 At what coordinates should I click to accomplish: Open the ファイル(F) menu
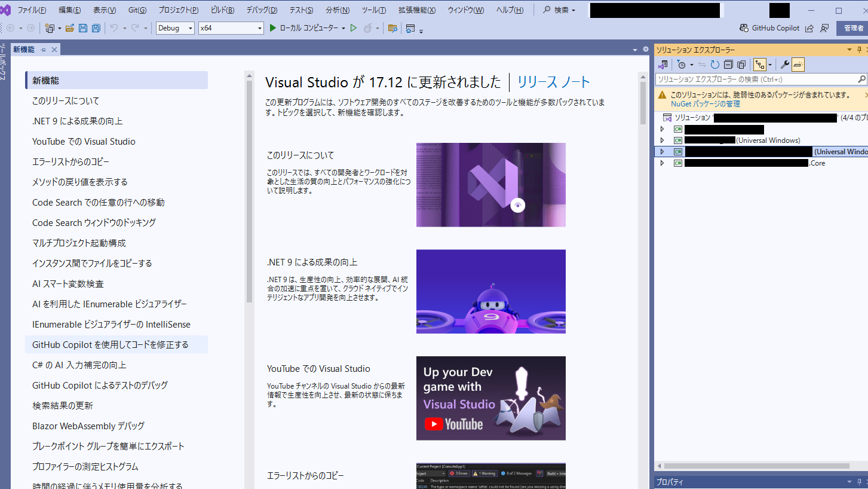click(x=32, y=10)
